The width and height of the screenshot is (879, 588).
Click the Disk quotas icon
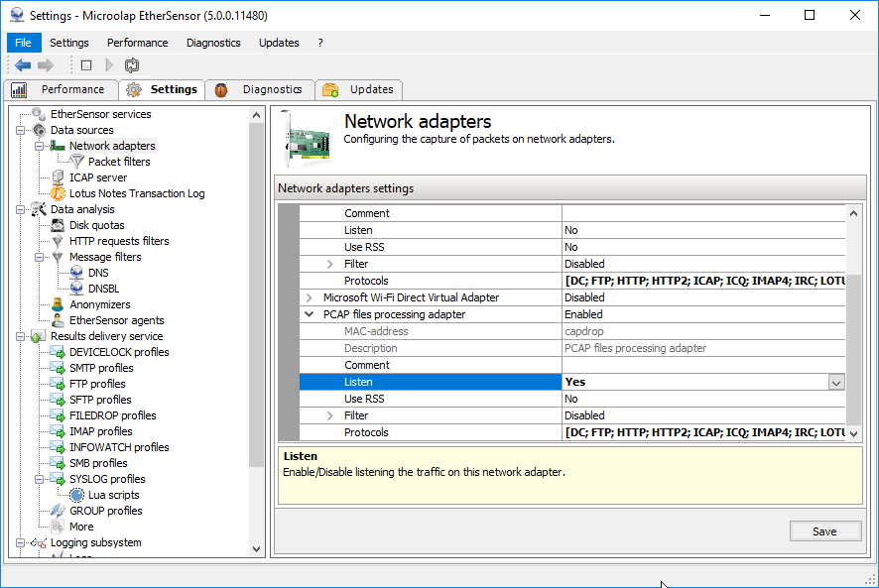pyautogui.click(x=58, y=225)
